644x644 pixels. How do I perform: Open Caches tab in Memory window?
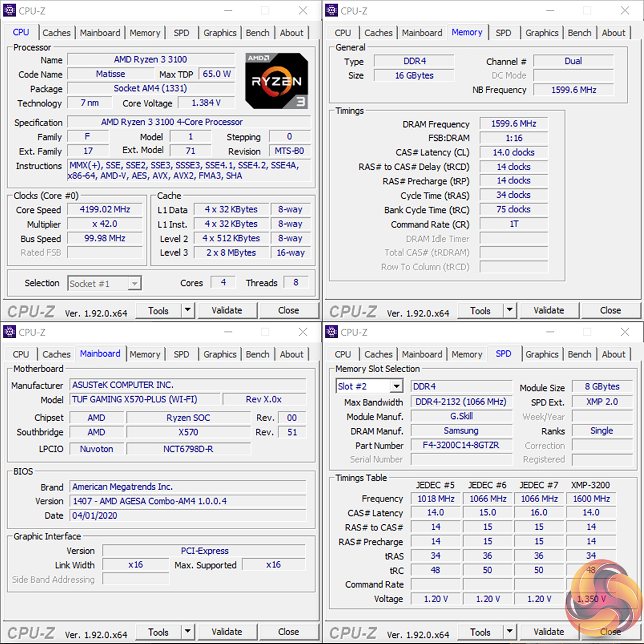pos(379,32)
